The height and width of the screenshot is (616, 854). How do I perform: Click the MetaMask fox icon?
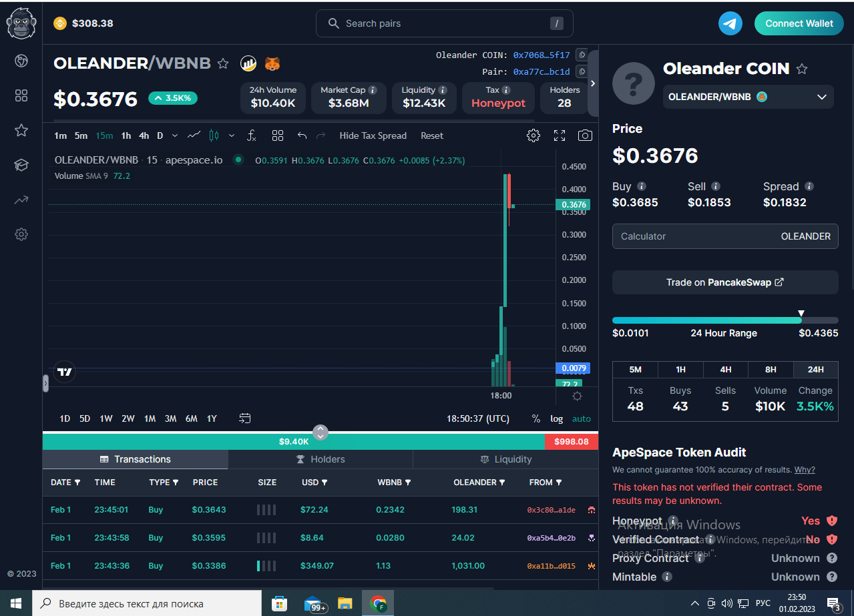pos(272,63)
